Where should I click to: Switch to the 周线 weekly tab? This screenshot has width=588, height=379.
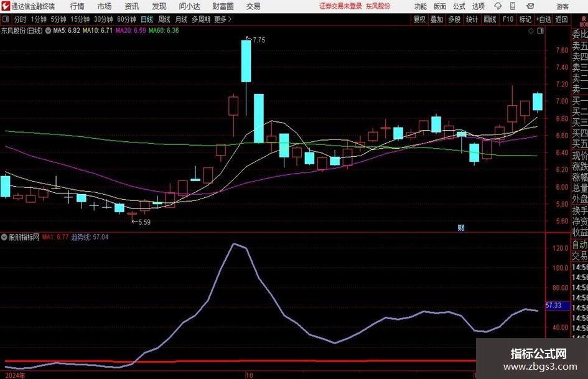point(164,19)
